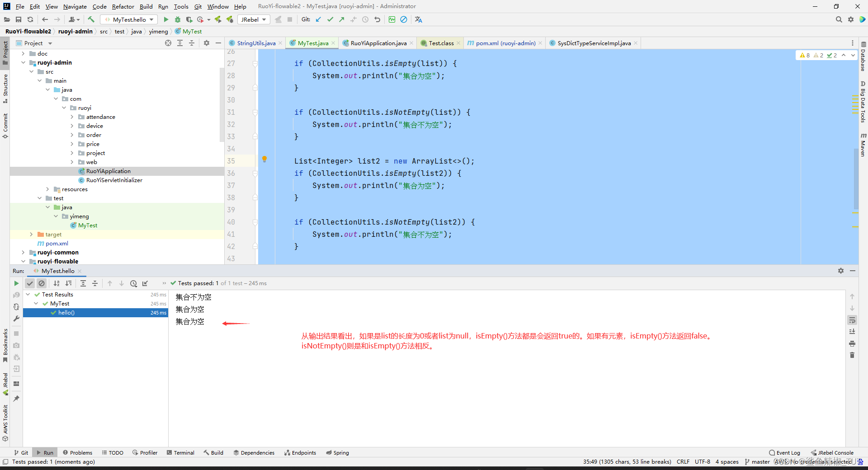Expand the resources folder in Project tree
Viewport: 868px width, 470px height.
tap(47, 189)
